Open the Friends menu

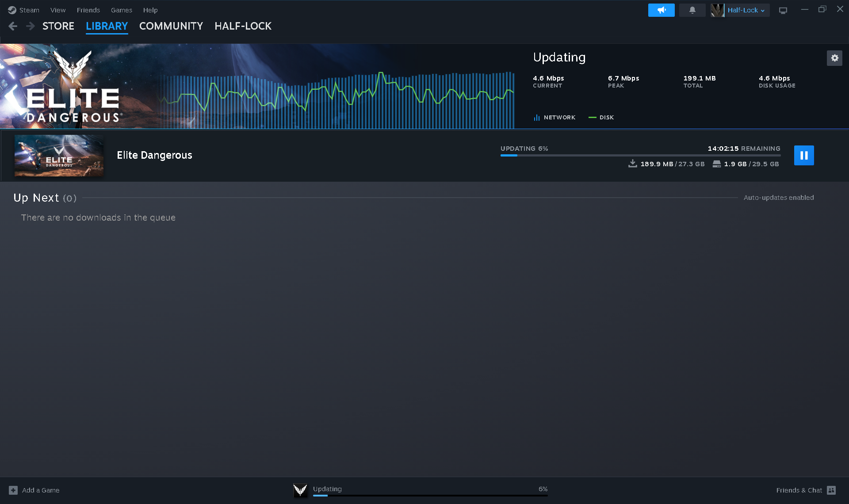(x=88, y=10)
